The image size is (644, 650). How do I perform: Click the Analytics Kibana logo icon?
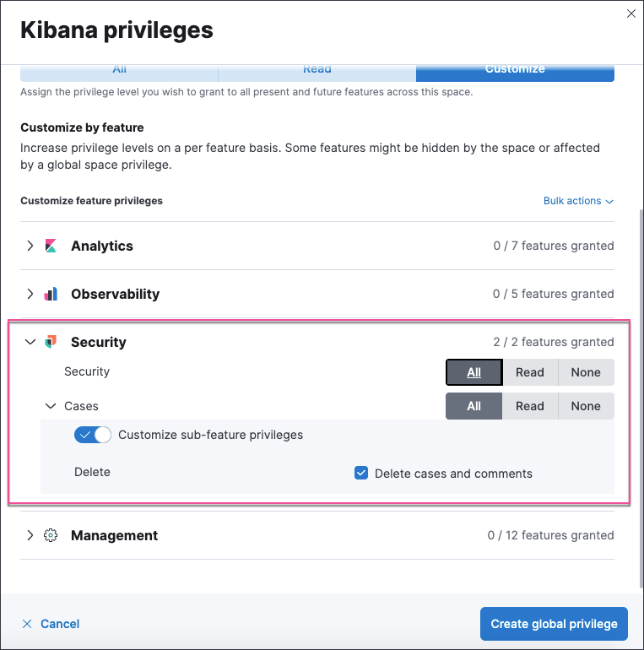[51, 246]
